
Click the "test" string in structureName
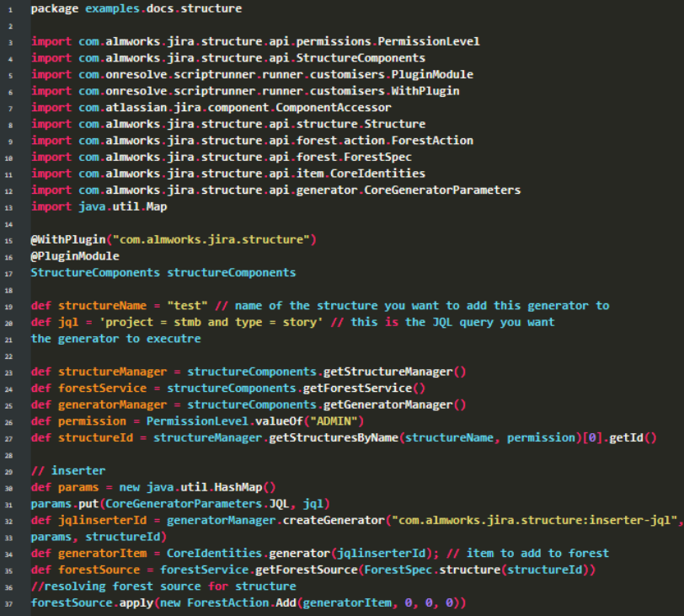pyautogui.click(x=187, y=306)
